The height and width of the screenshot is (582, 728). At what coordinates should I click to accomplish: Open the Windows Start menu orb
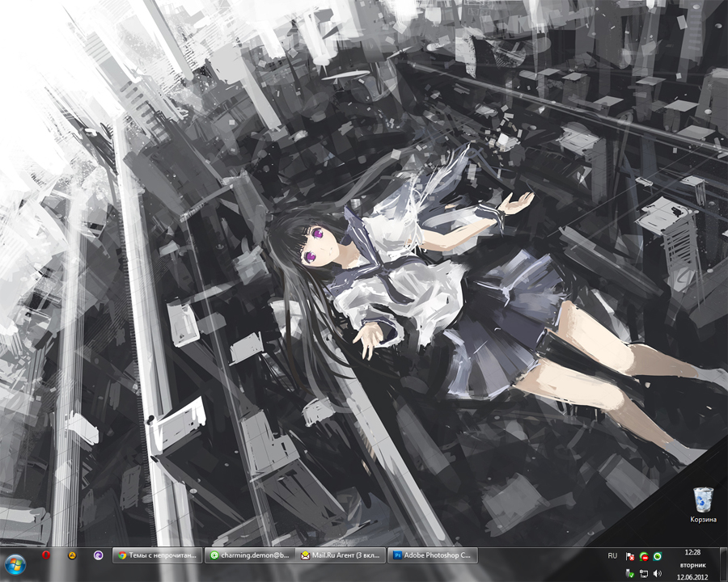click(15, 565)
